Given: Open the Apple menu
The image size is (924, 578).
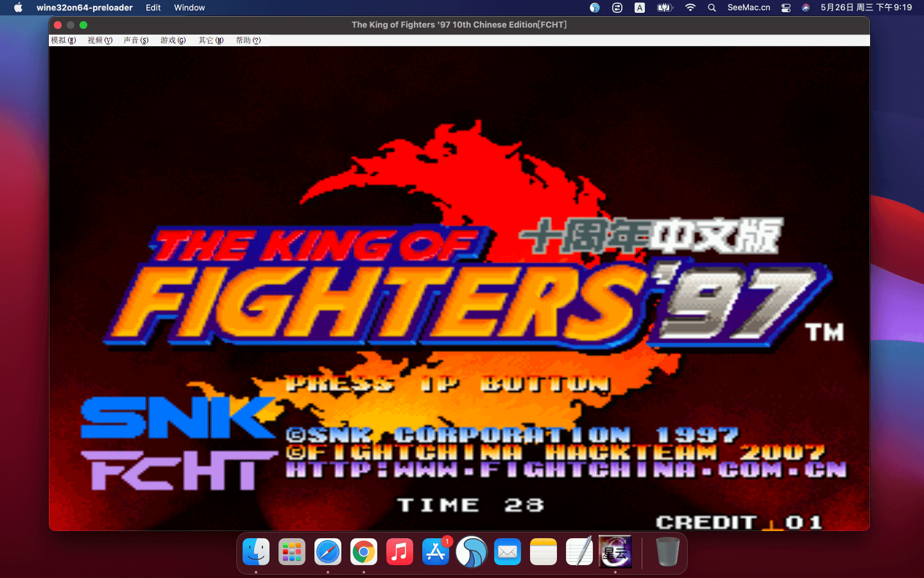Looking at the screenshot, I should (18, 8).
